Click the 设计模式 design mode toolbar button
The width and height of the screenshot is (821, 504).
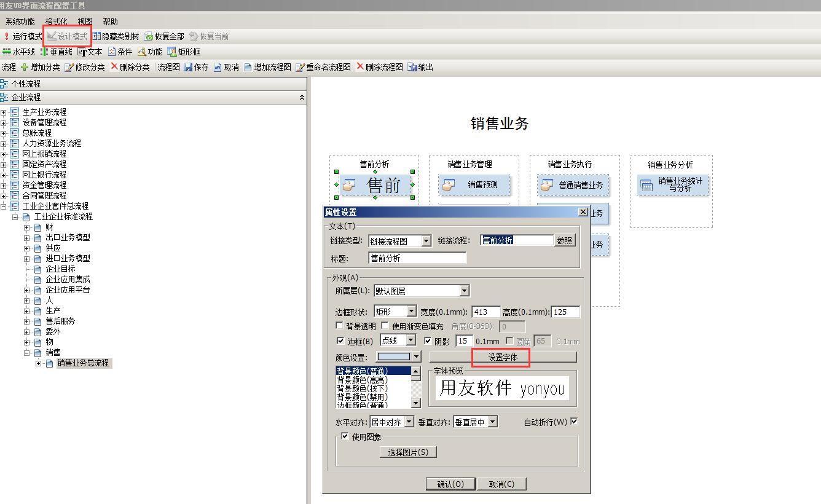coord(67,36)
